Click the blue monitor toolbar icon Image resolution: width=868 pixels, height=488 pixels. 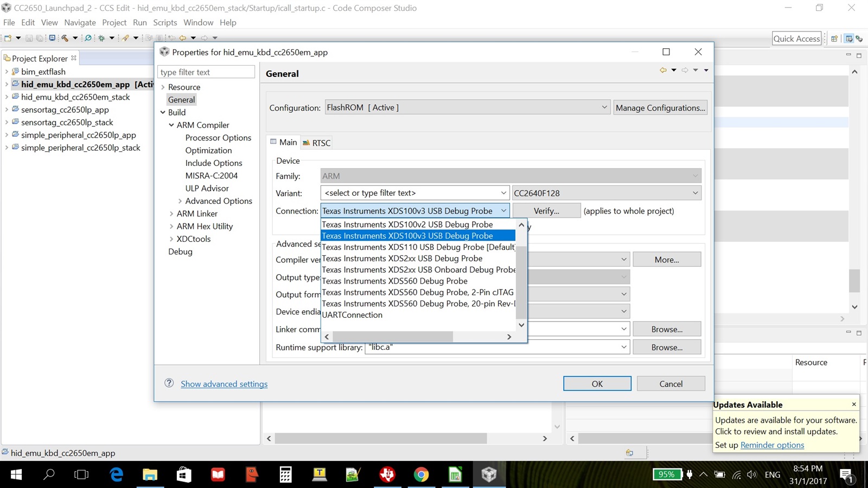pos(52,38)
